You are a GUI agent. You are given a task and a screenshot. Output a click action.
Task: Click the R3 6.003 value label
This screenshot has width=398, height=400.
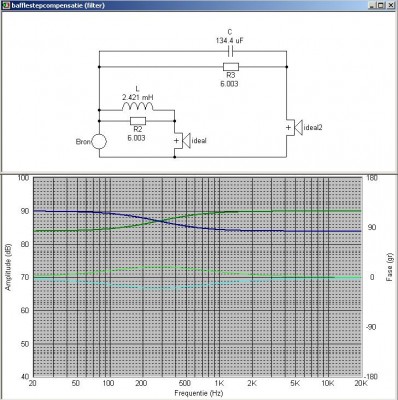pyautogui.click(x=229, y=84)
